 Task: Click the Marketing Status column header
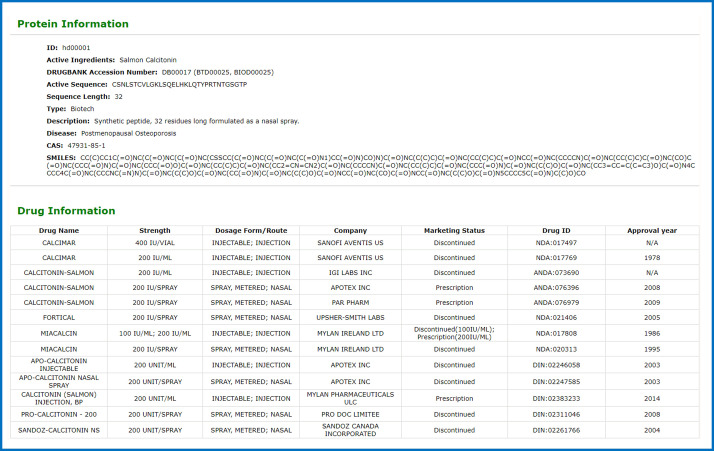[453, 230]
